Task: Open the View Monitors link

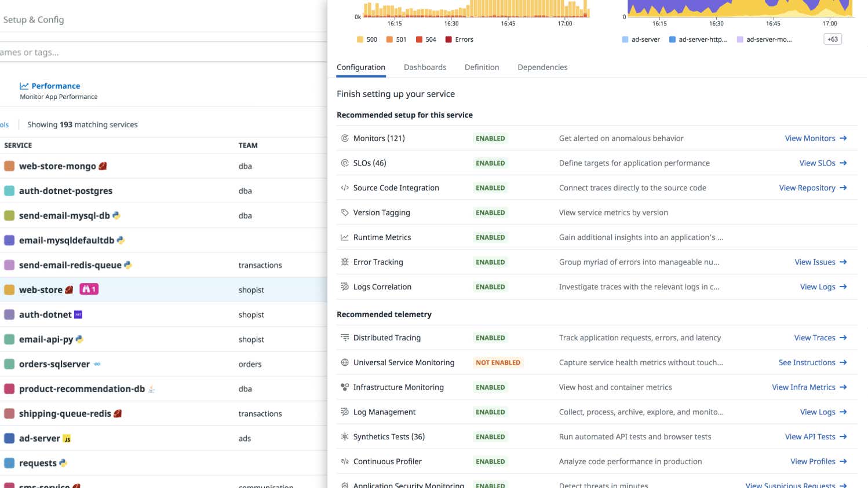Action: point(815,138)
